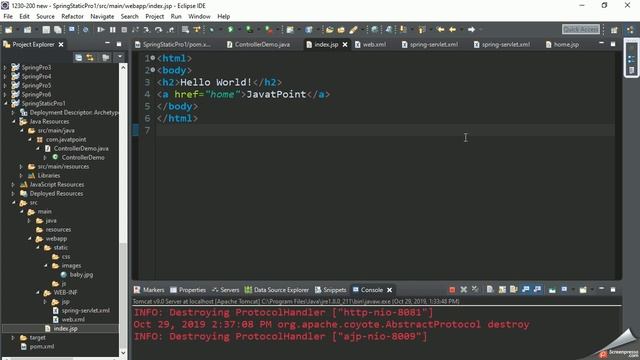Switch to the Markers view tab
Viewport: 640px width, 360px height.
pyautogui.click(x=149, y=290)
